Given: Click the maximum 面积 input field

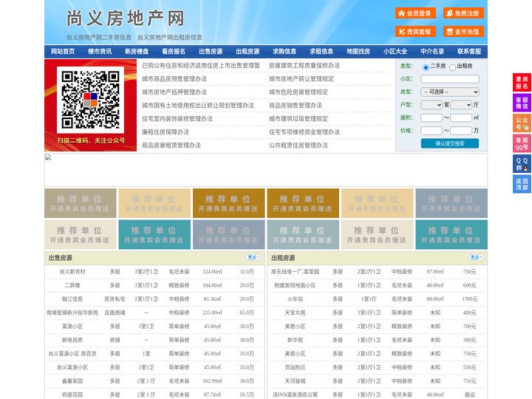Looking at the screenshot, I should tap(461, 117).
